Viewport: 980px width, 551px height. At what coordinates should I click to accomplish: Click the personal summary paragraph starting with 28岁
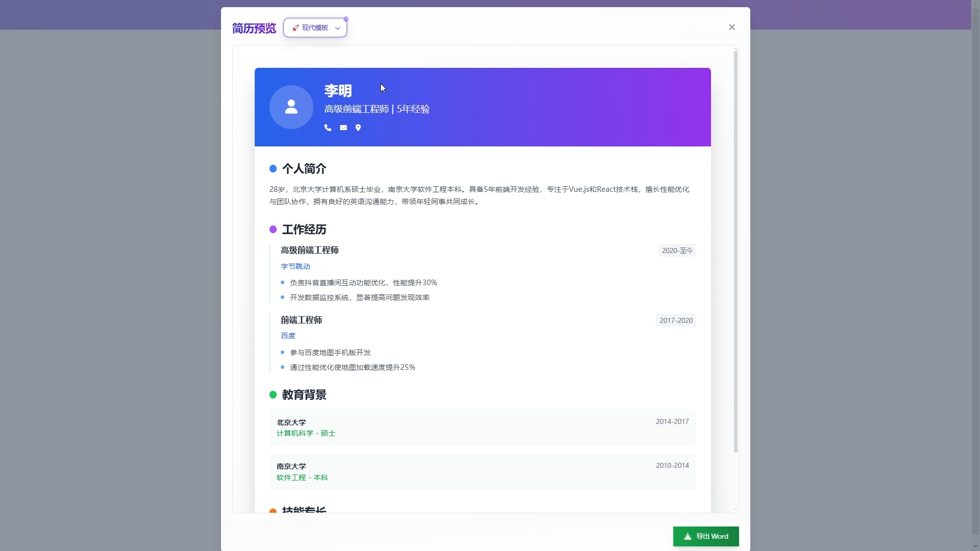click(480, 195)
